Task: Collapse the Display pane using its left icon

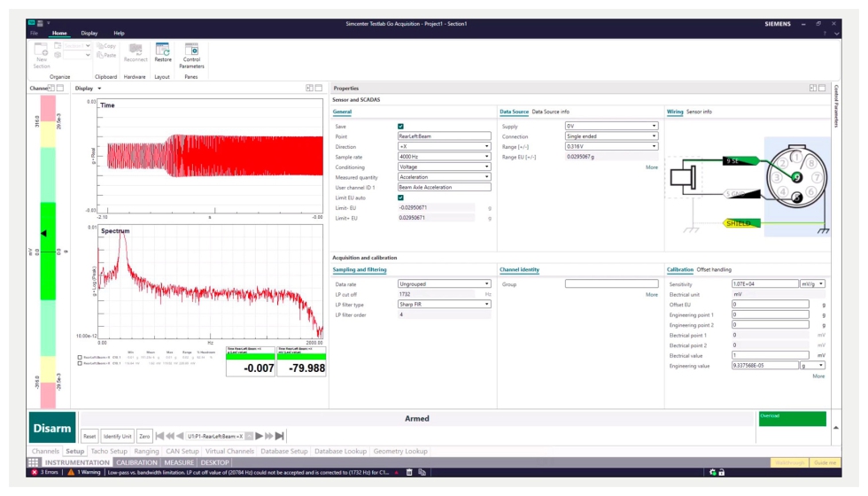Action: pyautogui.click(x=309, y=88)
